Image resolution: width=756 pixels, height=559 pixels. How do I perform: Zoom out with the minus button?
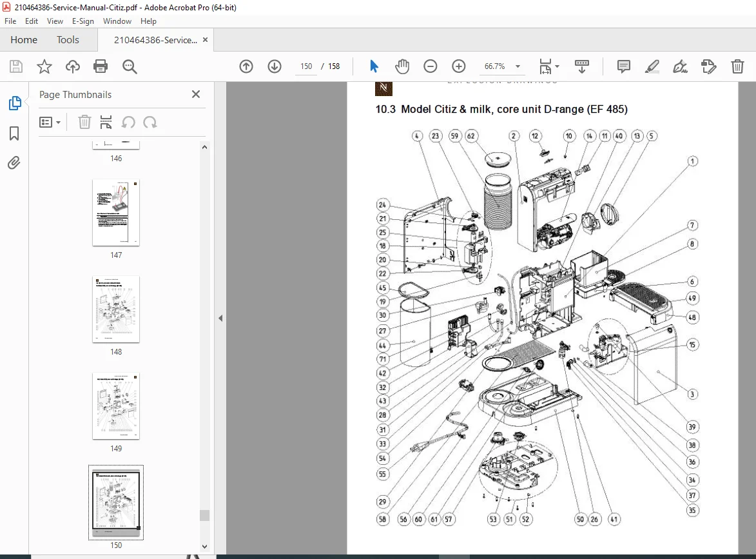430,66
